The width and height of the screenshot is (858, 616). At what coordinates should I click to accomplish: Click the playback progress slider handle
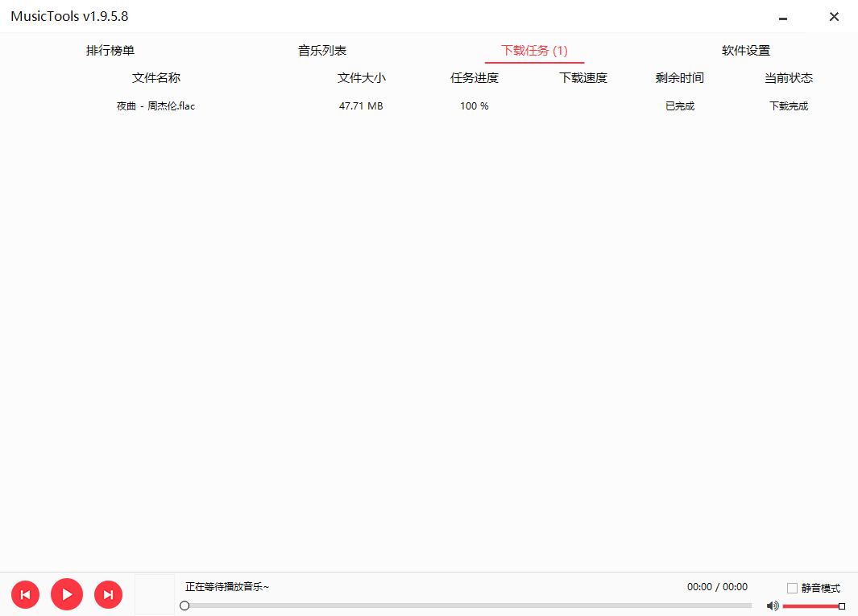pos(184,606)
